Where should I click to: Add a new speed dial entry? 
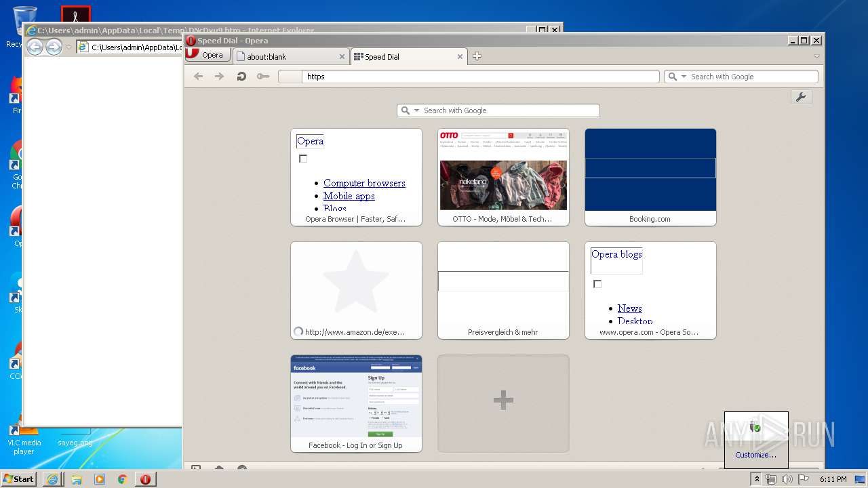point(503,403)
